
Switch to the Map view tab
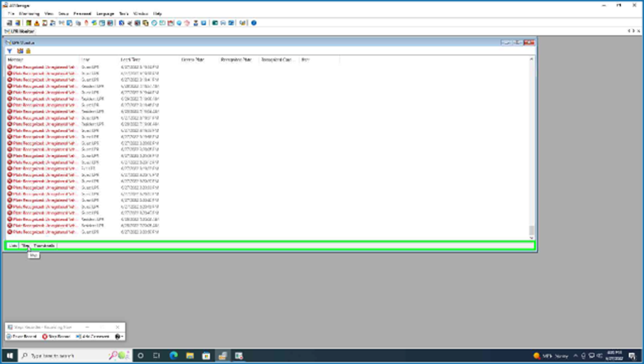tap(25, 246)
